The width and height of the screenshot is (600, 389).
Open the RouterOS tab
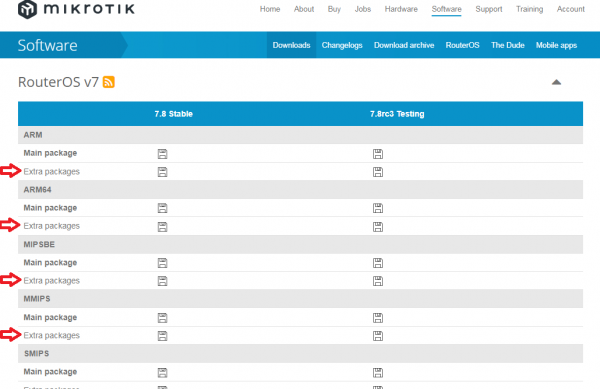tap(462, 45)
